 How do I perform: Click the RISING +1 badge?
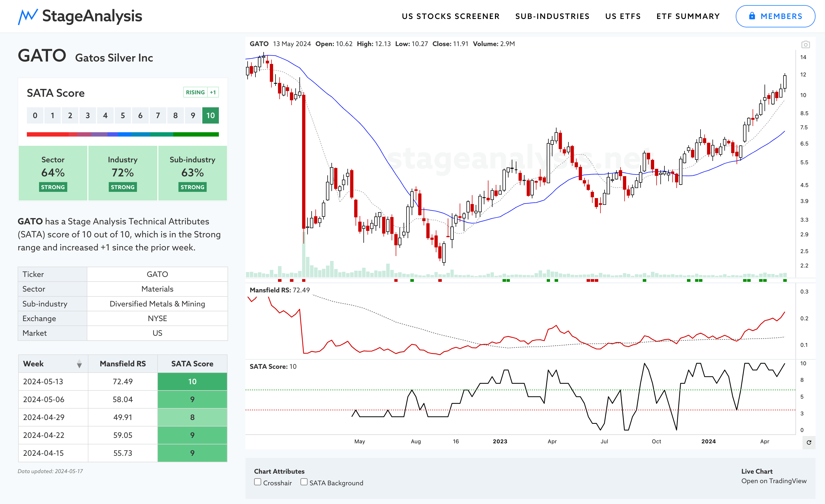click(201, 92)
